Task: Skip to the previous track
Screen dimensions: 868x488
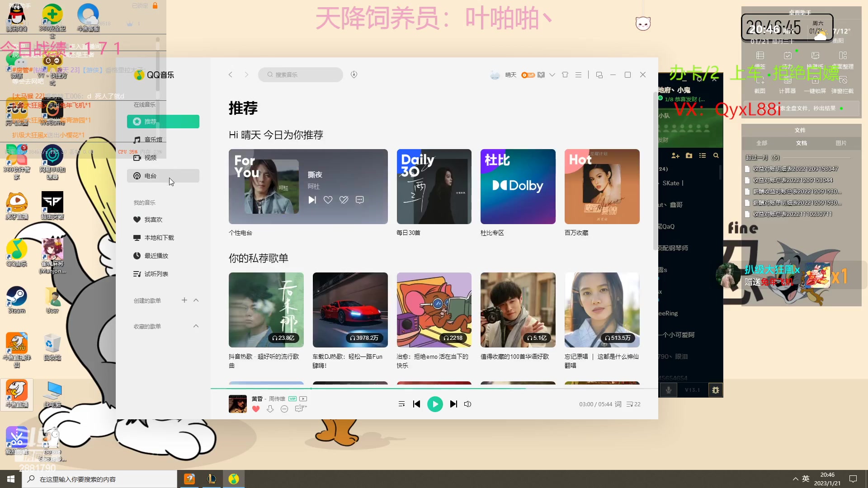Action: (417, 404)
